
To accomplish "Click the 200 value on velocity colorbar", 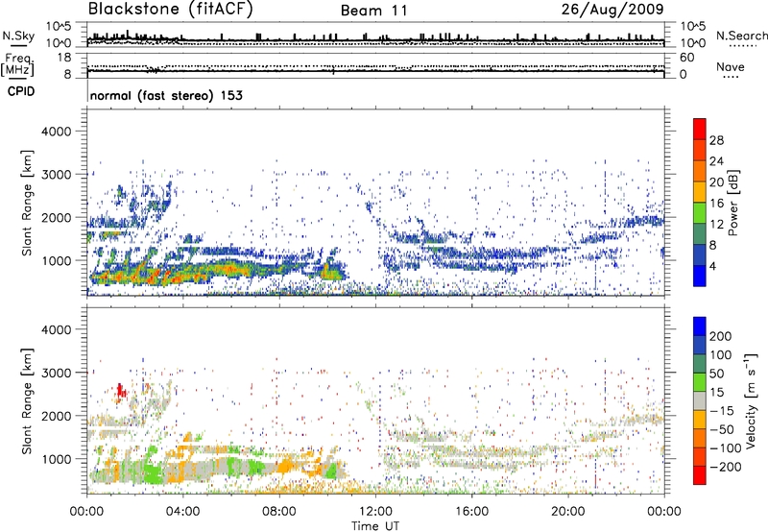I will (x=721, y=336).
